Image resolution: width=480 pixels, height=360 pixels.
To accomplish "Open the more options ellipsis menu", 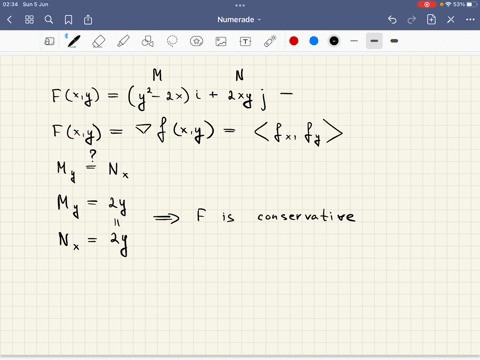I will coord(470,20).
